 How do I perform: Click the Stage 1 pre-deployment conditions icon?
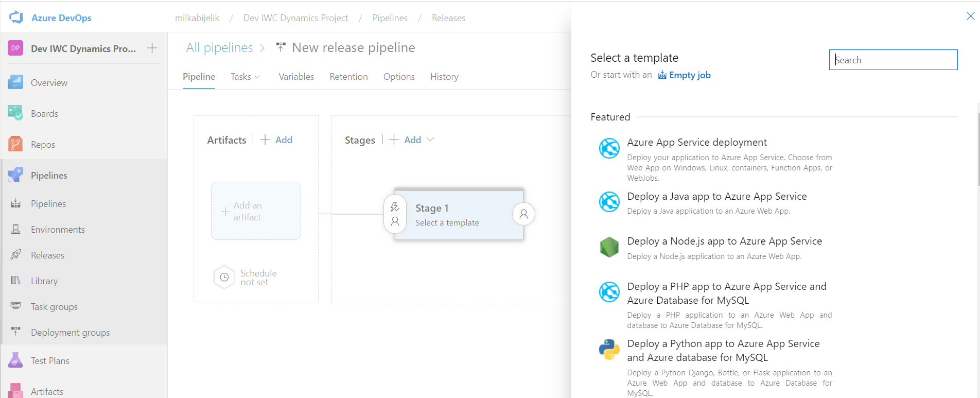point(395,214)
